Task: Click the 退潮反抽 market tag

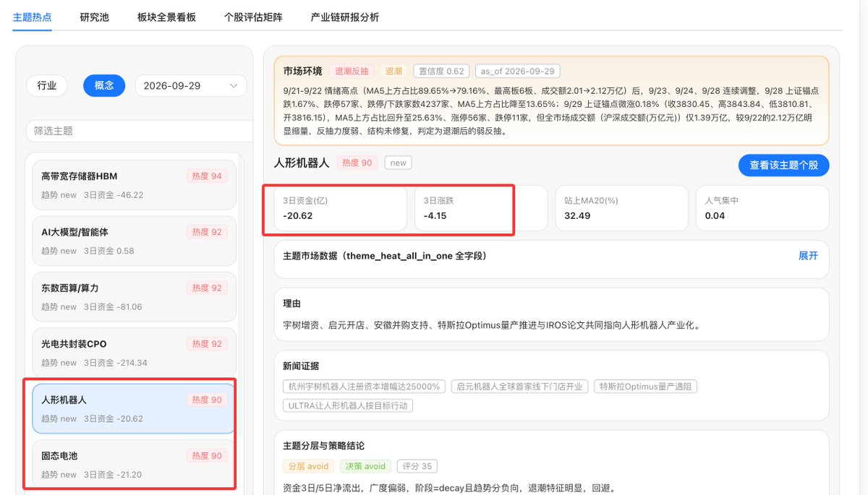Action: pos(352,72)
